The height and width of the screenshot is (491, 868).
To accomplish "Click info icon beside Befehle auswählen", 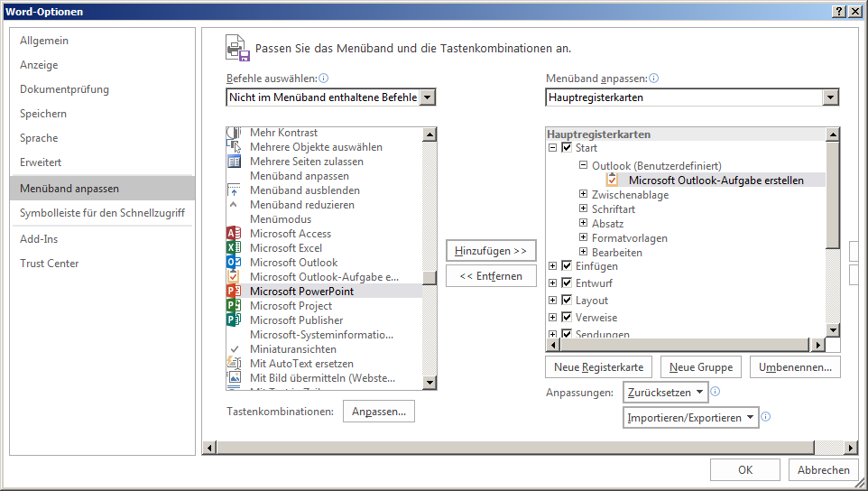I will [324, 78].
